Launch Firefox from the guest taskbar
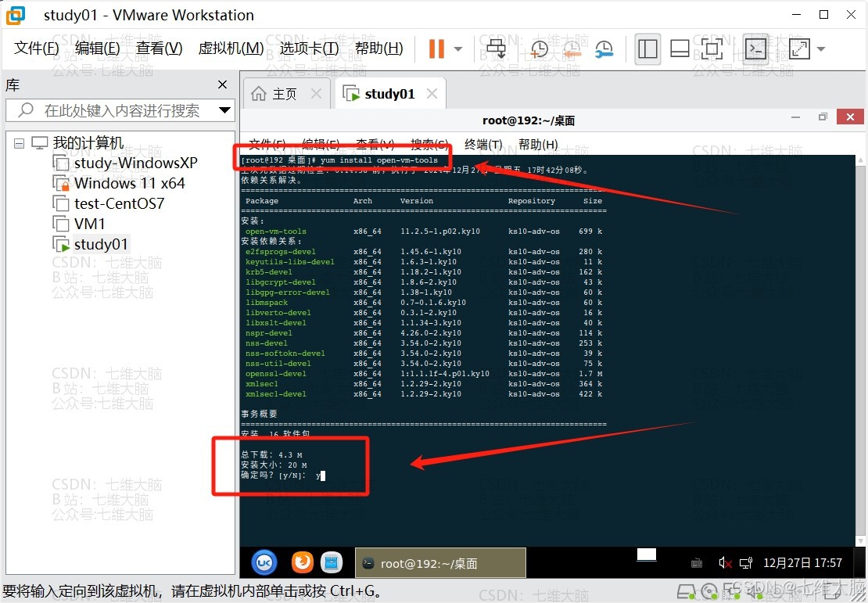 pos(303,562)
